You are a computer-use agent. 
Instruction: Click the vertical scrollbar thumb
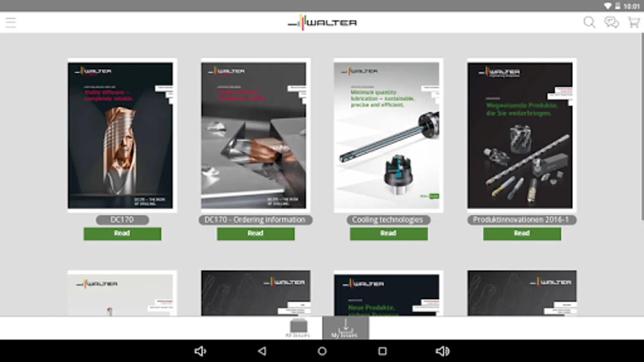(x=642, y=126)
